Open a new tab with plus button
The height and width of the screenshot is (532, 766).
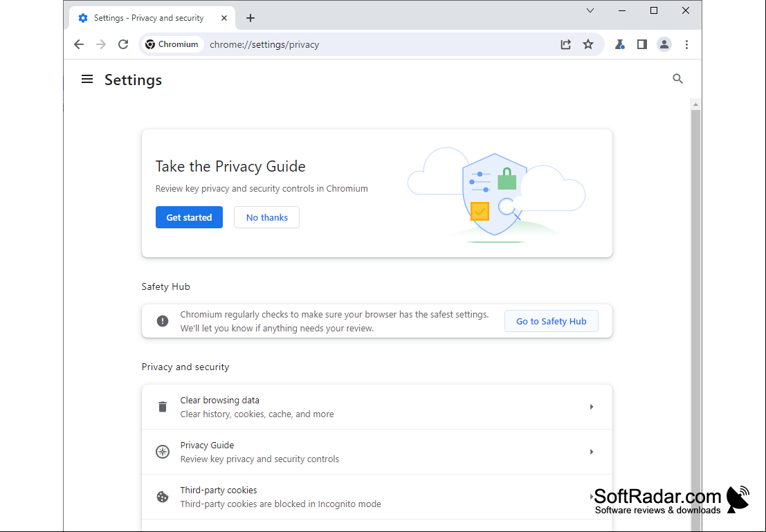pos(250,18)
